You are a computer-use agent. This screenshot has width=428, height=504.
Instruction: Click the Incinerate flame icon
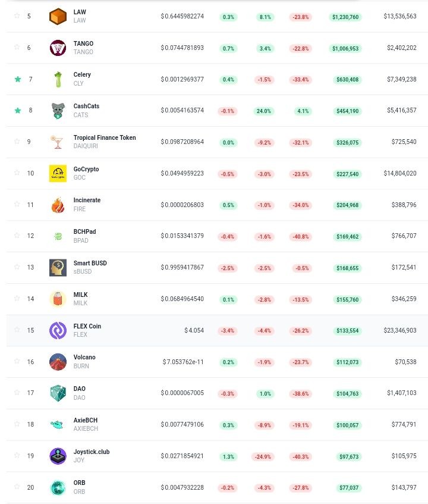point(58,205)
